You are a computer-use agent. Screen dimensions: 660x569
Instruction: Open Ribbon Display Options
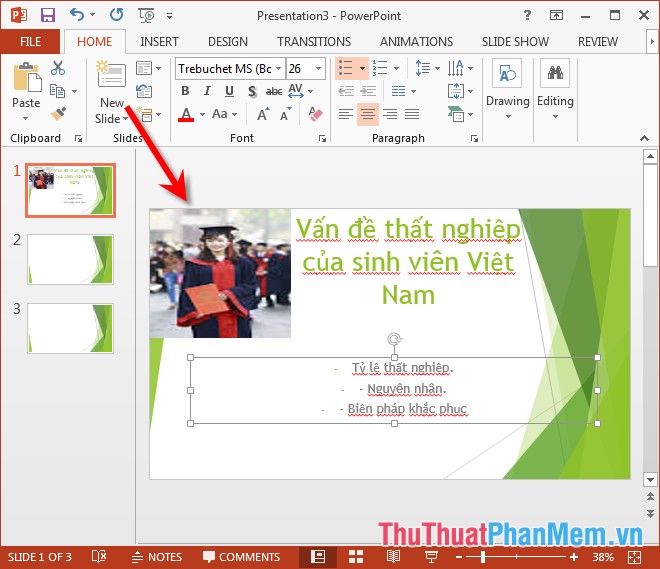(556, 16)
